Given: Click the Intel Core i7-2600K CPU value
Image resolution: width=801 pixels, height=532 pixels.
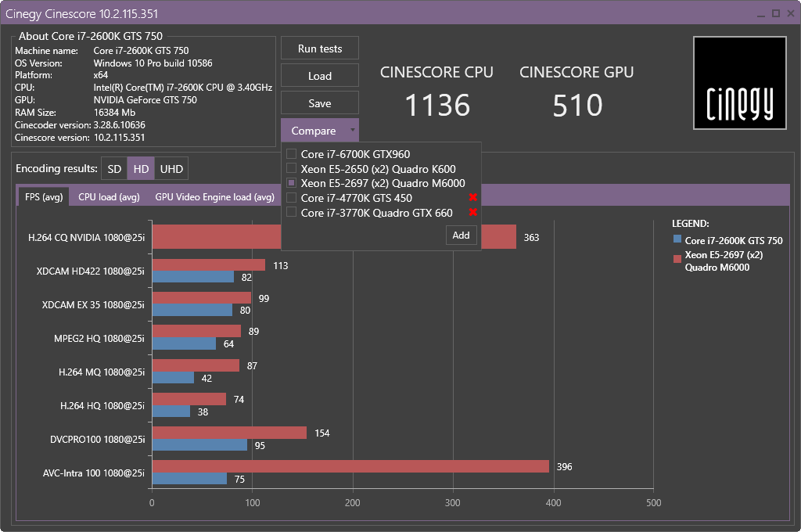Looking at the screenshot, I should pyautogui.click(x=183, y=88).
